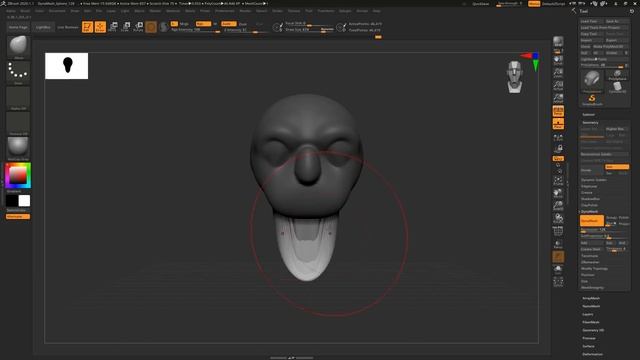This screenshot has height=360, width=640.
Task: Click the head view orientation gizmo
Action: coord(515,77)
